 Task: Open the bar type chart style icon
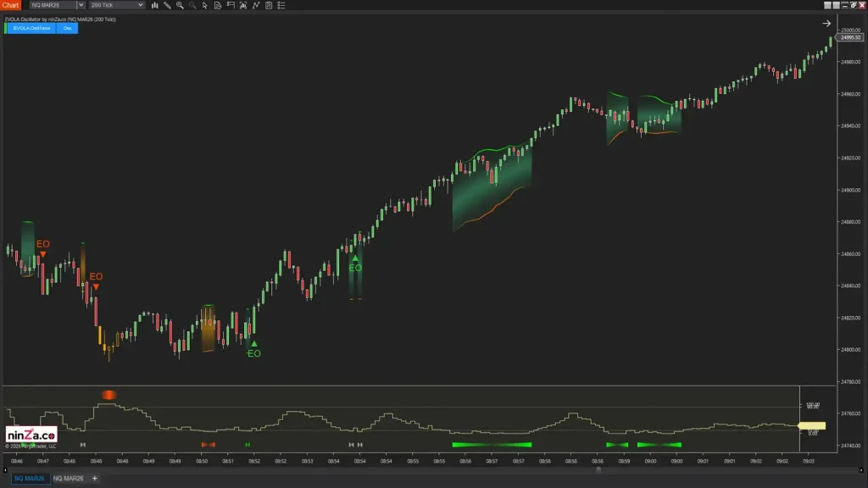tap(154, 5)
